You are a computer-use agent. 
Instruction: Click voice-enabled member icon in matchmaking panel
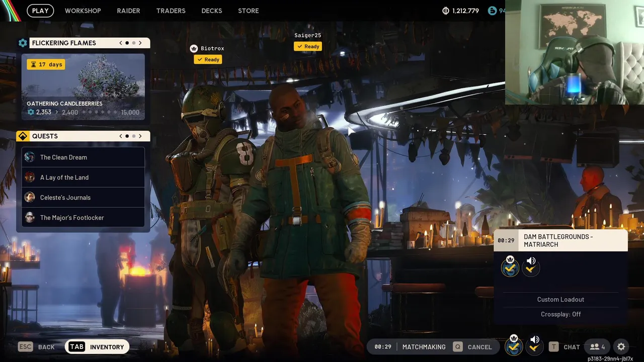coord(531,267)
